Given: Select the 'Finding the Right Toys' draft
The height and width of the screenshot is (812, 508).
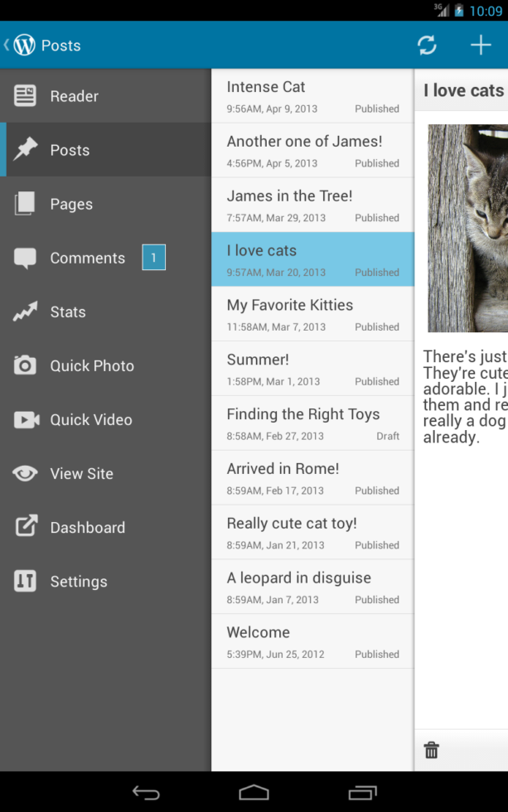Looking at the screenshot, I should coord(312,423).
